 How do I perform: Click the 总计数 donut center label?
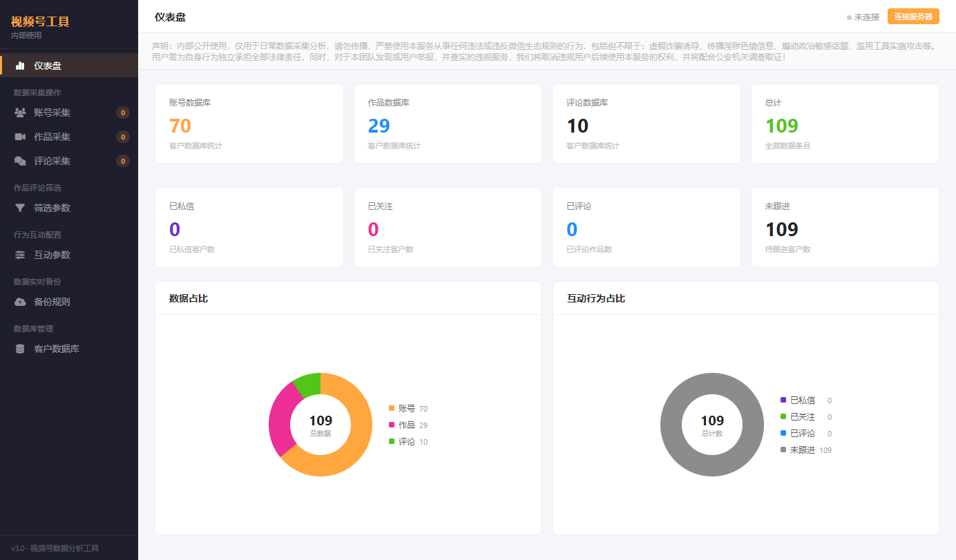tap(712, 434)
